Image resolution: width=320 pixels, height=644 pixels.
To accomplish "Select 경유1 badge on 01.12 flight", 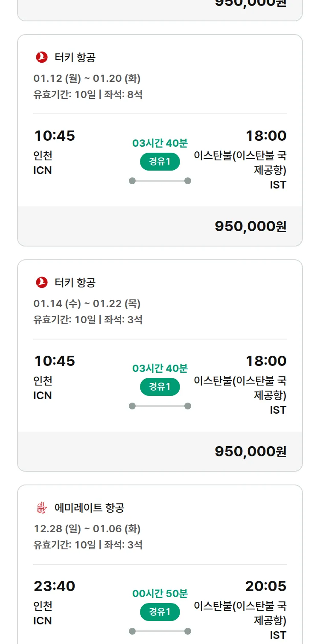I will [x=160, y=162].
